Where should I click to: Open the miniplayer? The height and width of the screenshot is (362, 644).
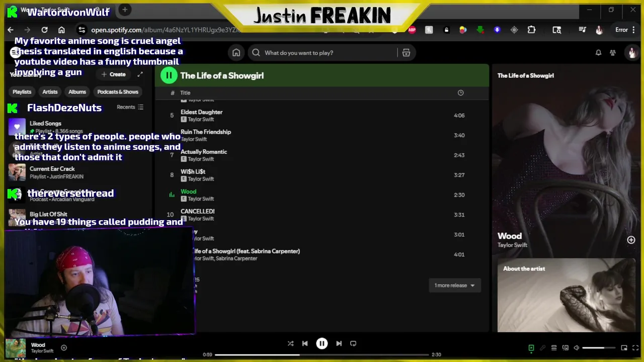pos(624,347)
